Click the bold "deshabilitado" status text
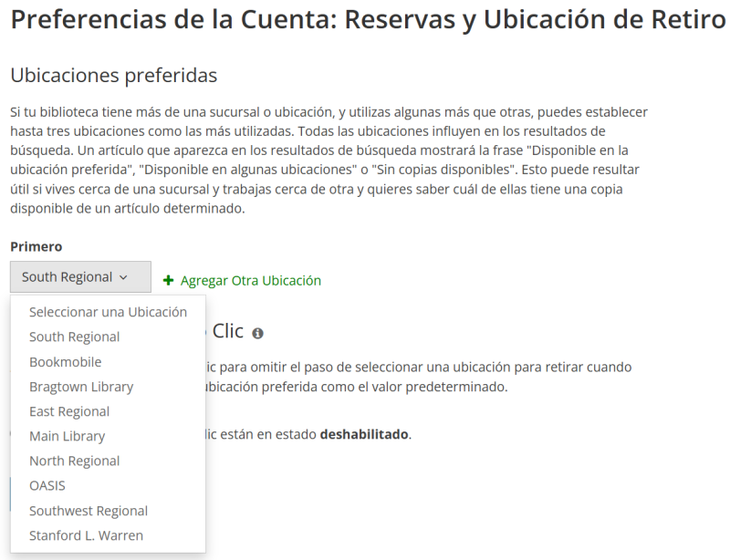 (364, 434)
